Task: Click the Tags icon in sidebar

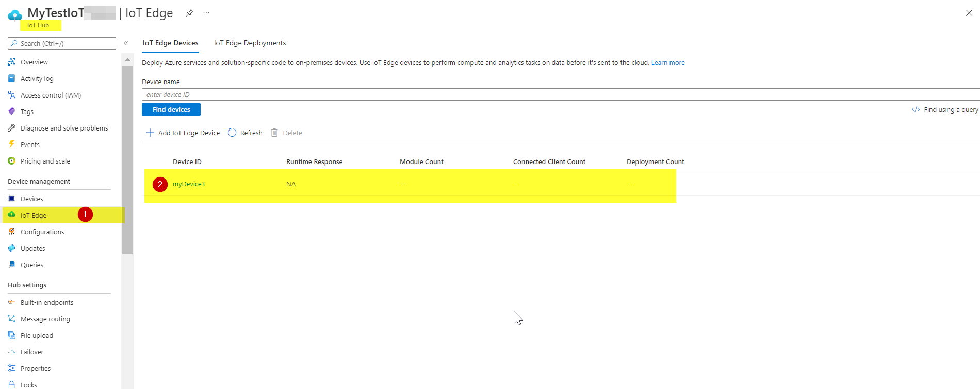Action: (x=12, y=111)
